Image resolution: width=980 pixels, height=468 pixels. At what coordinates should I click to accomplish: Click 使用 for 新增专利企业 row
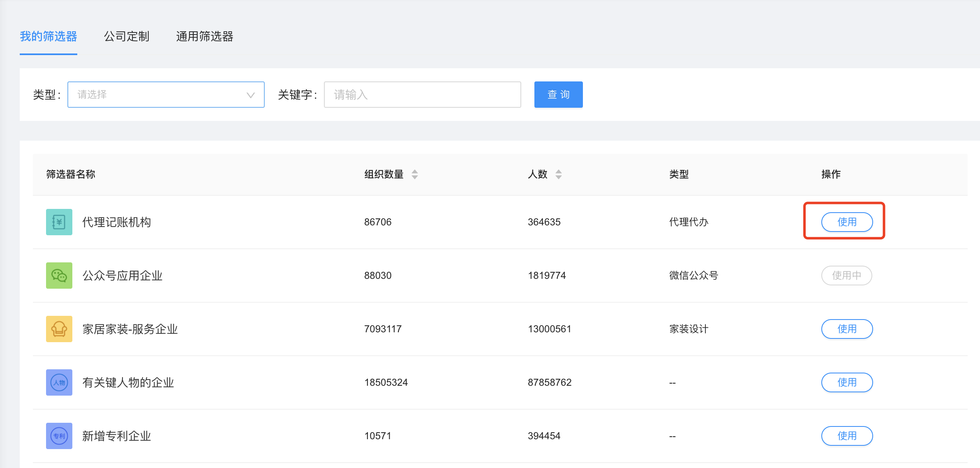(847, 436)
